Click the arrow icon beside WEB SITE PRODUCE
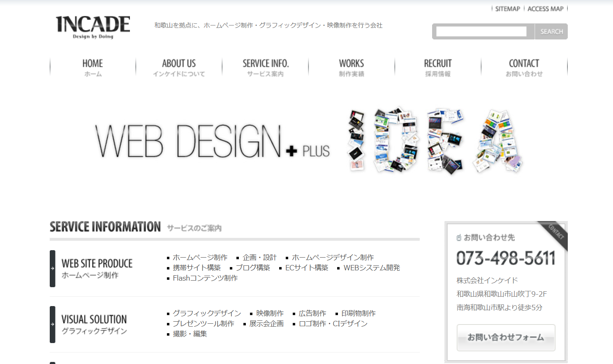Viewport: 613px width, 364px height. [x=53, y=269]
